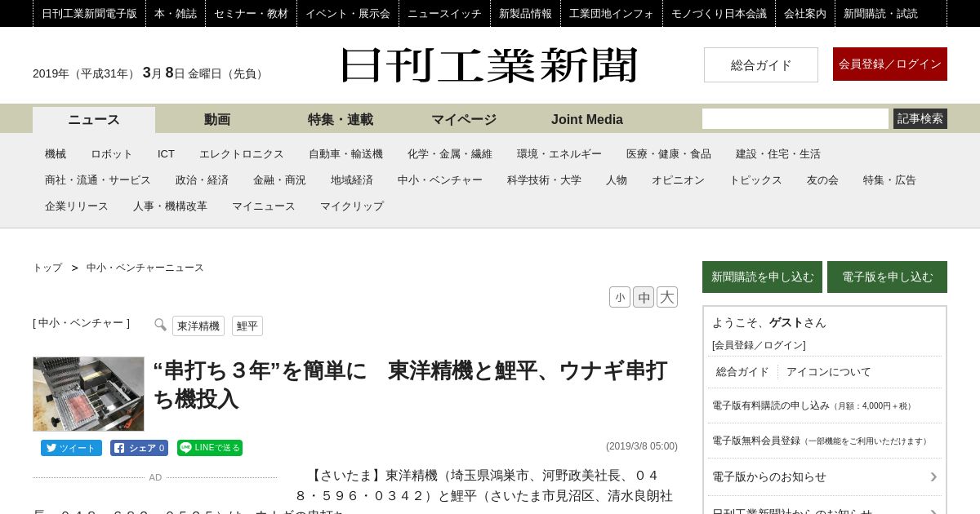Open the Joint Media tab
This screenshot has height=514, width=980.
pos(587,119)
